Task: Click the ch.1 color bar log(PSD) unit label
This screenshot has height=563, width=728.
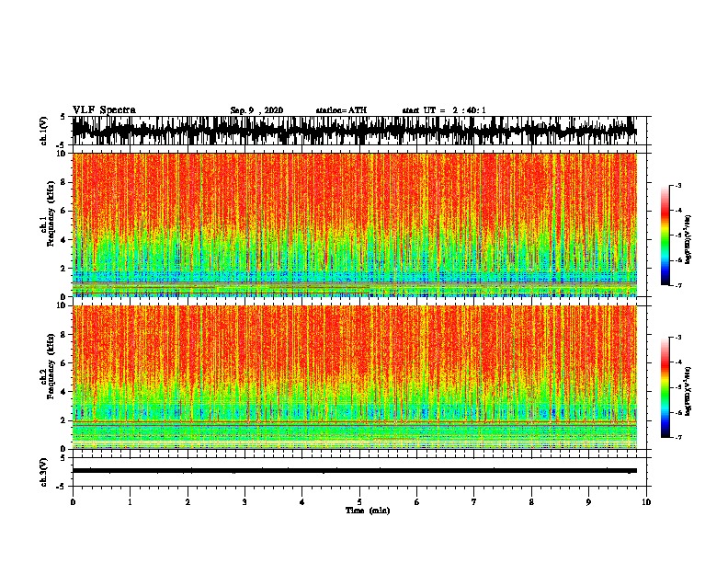Action: pos(688,240)
